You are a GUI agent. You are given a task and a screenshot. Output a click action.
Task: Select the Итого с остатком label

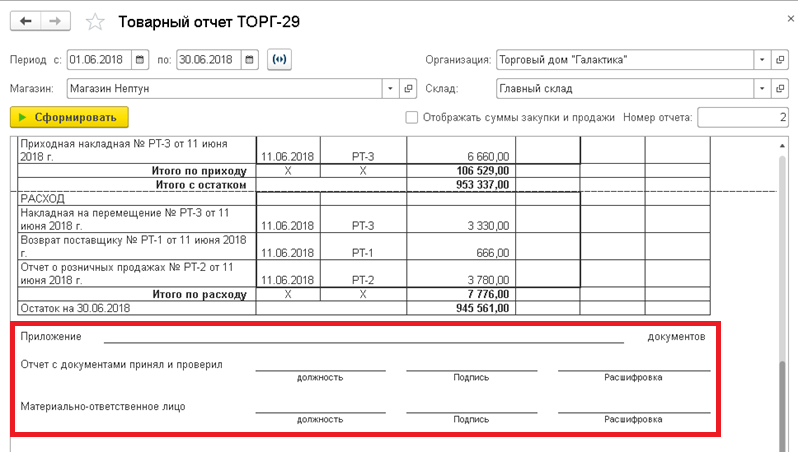click(x=201, y=185)
